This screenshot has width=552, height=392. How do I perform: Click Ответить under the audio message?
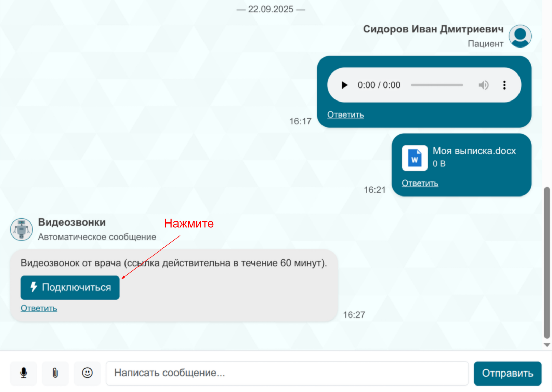point(345,115)
